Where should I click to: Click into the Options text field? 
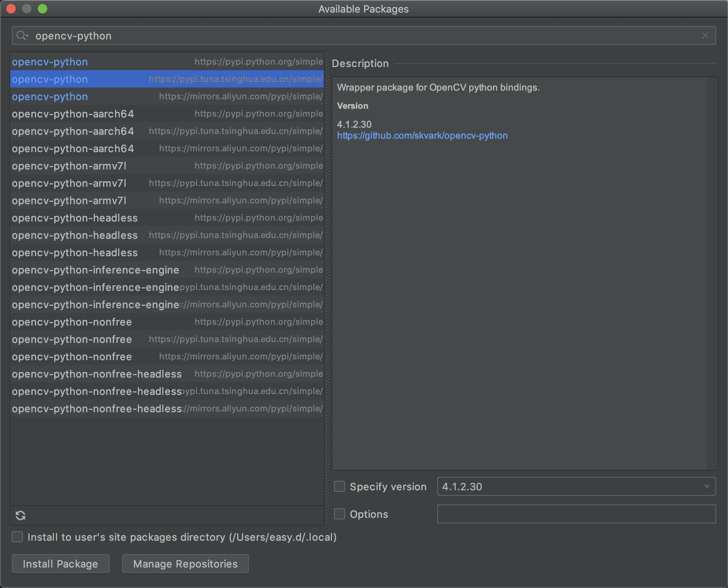pos(576,514)
